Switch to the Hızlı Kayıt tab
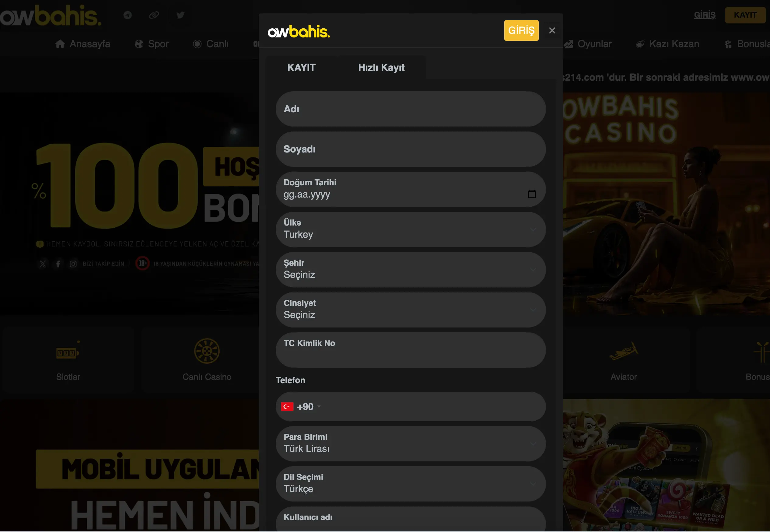Image resolution: width=770 pixels, height=532 pixels. (x=381, y=67)
